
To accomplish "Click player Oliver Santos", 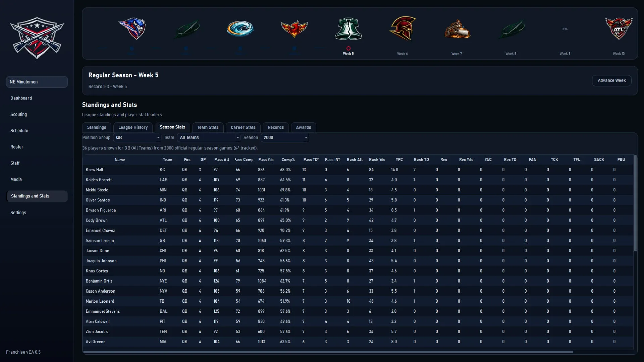I will click(x=98, y=200).
